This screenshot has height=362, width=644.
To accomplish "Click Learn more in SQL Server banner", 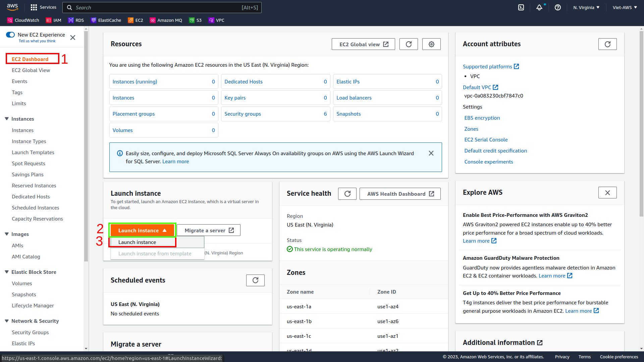I will click(175, 161).
